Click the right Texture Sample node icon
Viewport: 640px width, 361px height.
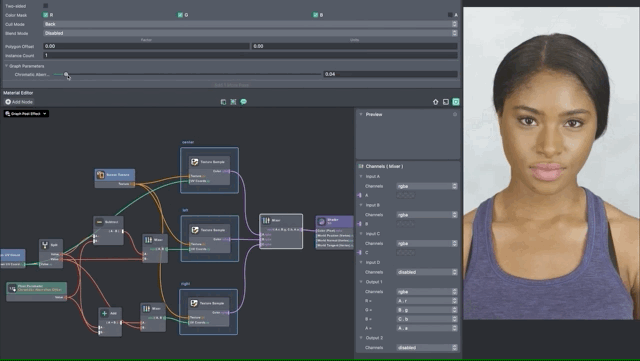coord(194,303)
